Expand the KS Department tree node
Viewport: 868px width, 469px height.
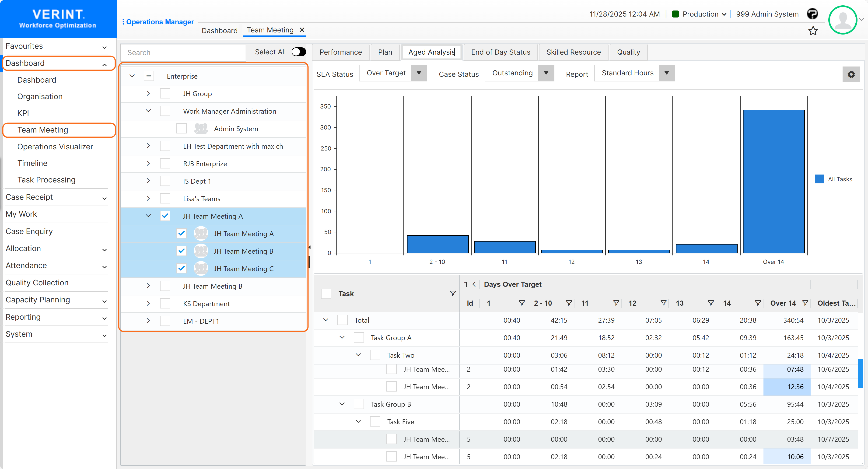tap(148, 303)
